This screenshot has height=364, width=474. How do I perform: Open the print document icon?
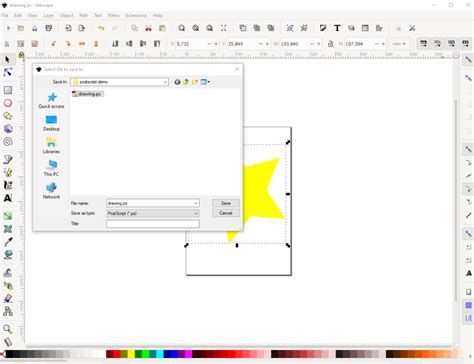49,28
